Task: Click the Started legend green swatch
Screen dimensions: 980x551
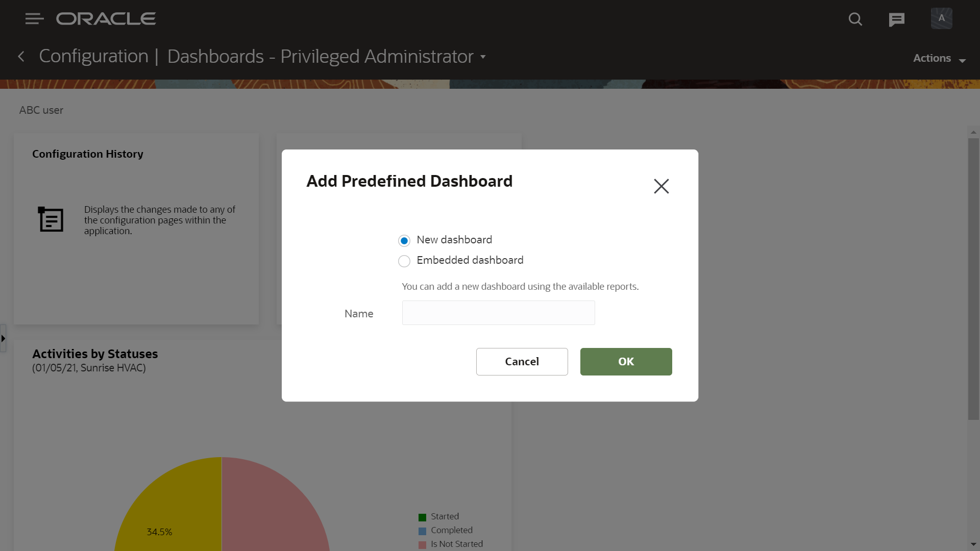Action: 422,517
